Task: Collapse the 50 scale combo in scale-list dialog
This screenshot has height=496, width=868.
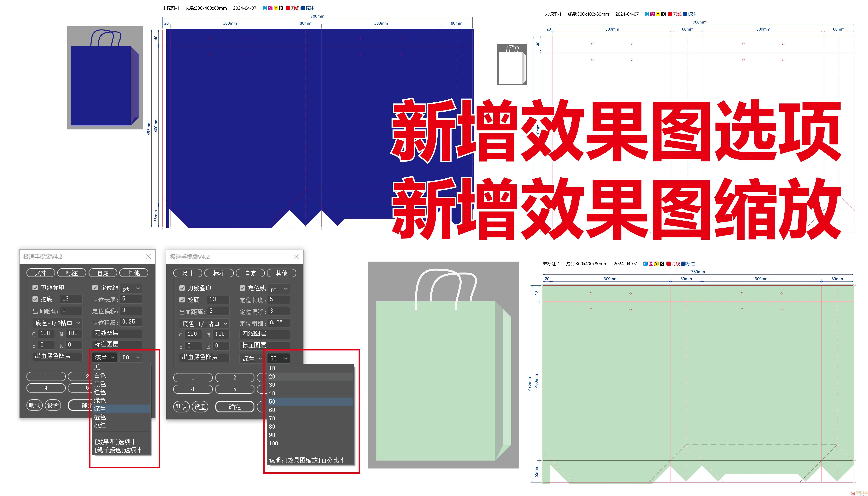Action: pyautogui.click(x=279, y=358)
